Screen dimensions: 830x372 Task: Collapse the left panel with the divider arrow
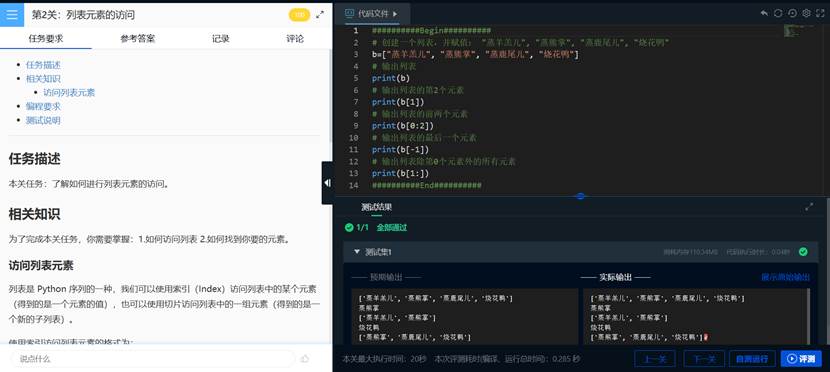pyautogui.click(x=328, y=183)
